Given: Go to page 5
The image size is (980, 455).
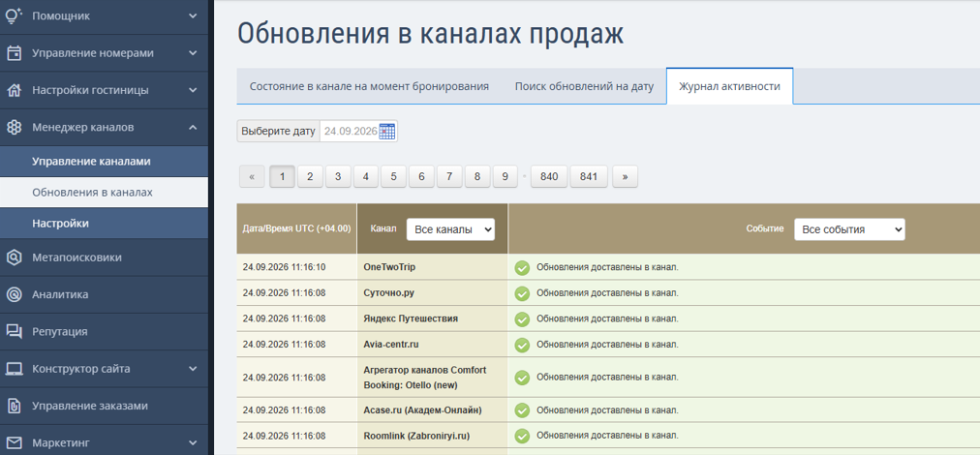Looking at the screenshot, I should pos(394,177).
